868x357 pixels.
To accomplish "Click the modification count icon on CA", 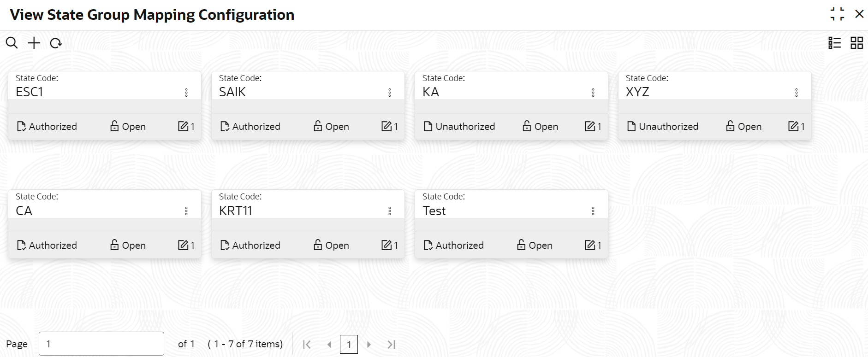I will (x=183, y=245).
